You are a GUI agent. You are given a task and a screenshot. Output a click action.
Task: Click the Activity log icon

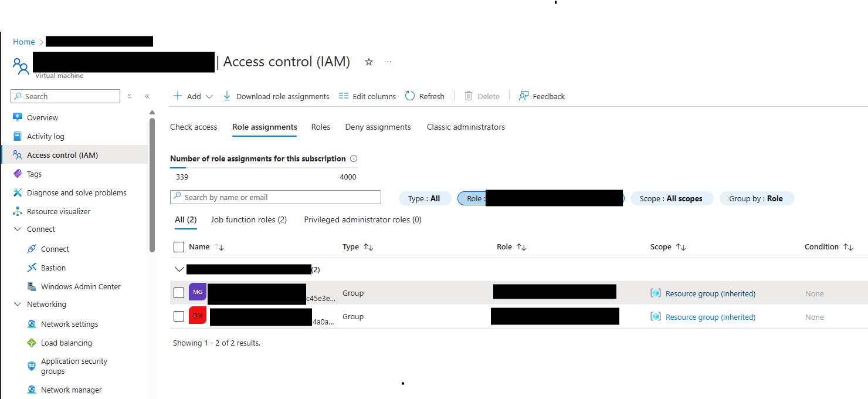pyautogui.click(x=18, y=136)
